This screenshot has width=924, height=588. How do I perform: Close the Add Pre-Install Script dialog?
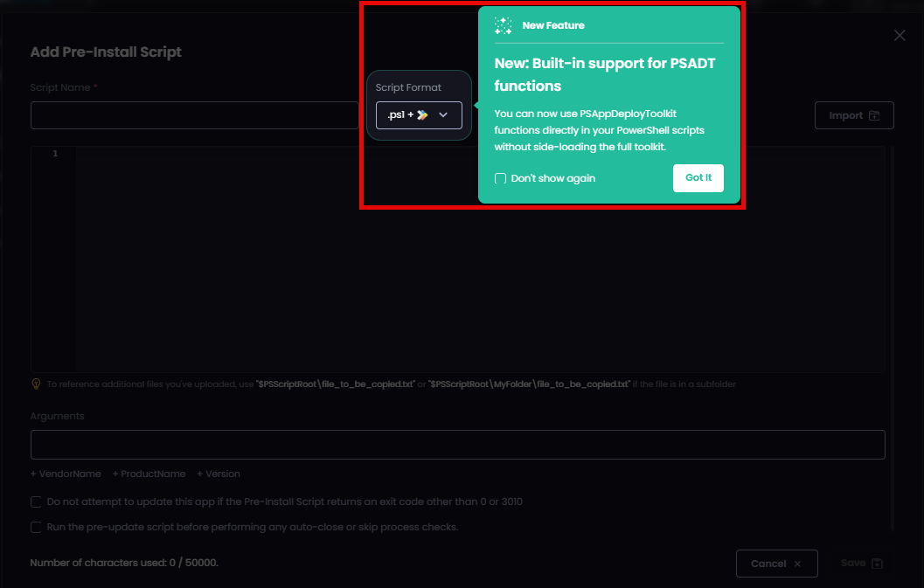click(900, 35)
